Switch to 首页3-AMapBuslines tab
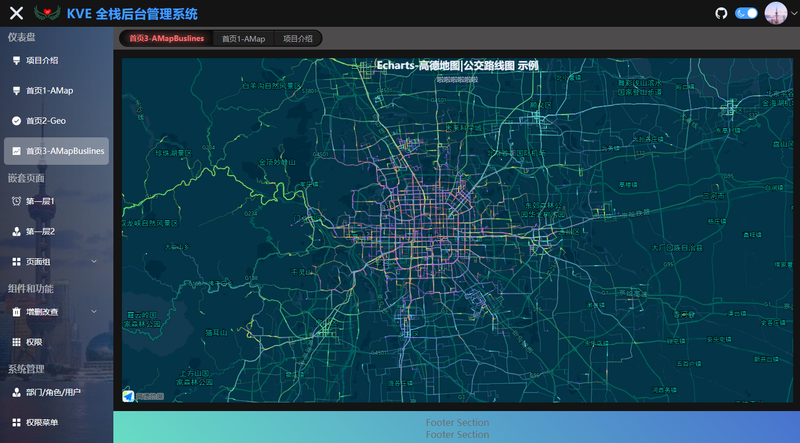This screenshot has width=800, height=443. tap(166, 38)
